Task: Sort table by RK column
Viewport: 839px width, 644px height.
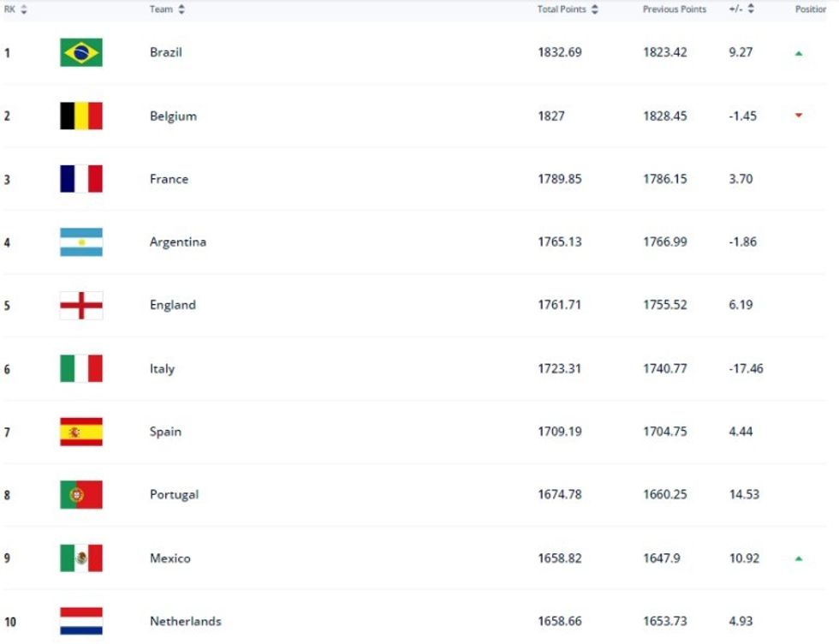Action: [15, 9]
